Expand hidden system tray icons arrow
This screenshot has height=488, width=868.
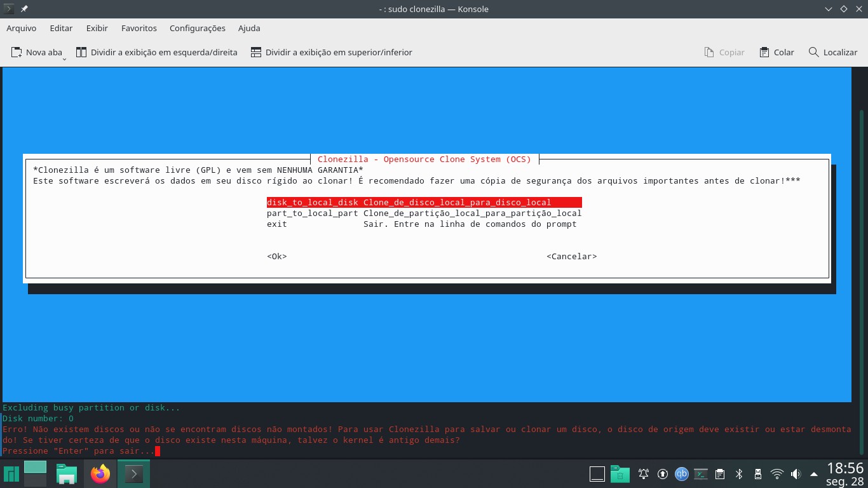pos(814,474)
